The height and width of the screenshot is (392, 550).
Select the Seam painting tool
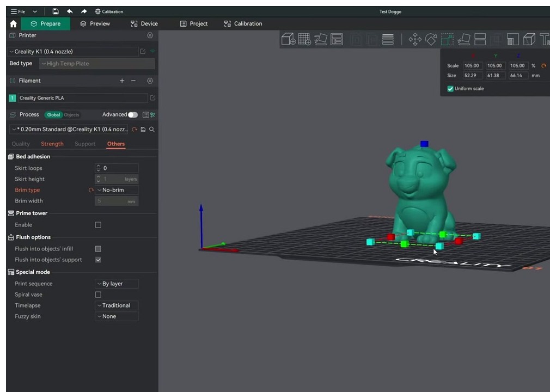pos(529,39)
